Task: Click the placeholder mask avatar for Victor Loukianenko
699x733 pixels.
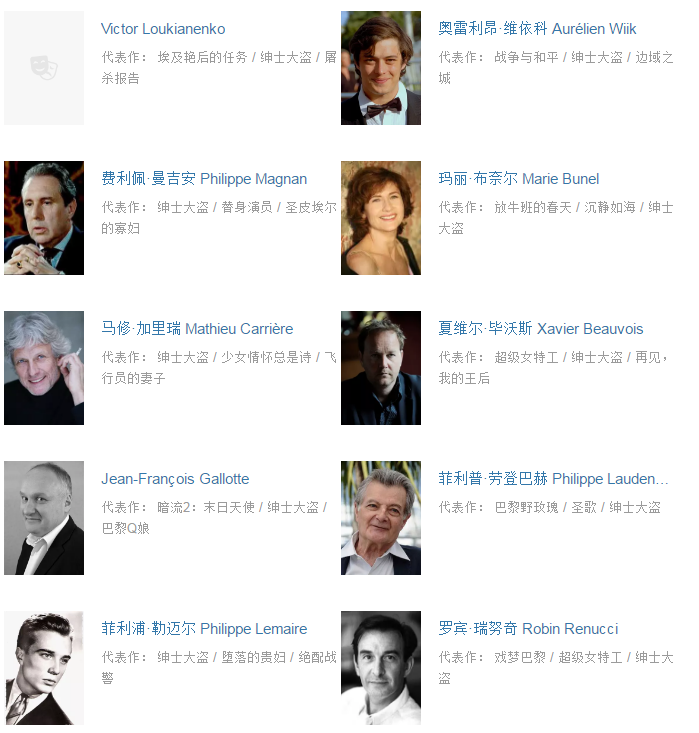Action: click(x=44, y=68)
